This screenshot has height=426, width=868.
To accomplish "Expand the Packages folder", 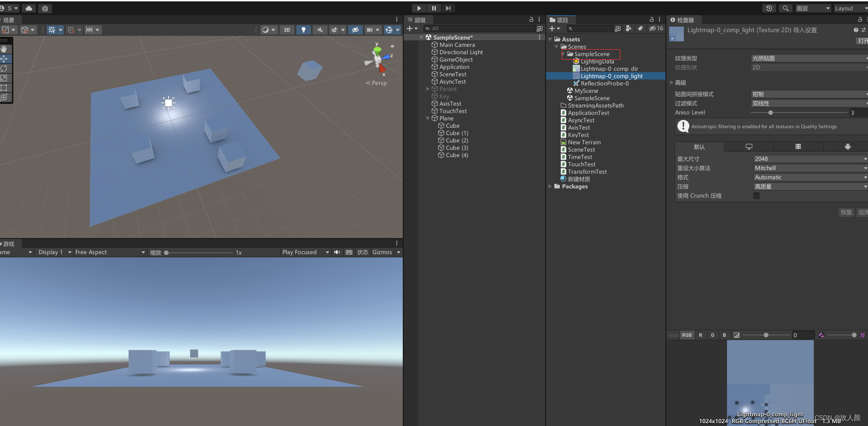I will [x=550, y=187].
